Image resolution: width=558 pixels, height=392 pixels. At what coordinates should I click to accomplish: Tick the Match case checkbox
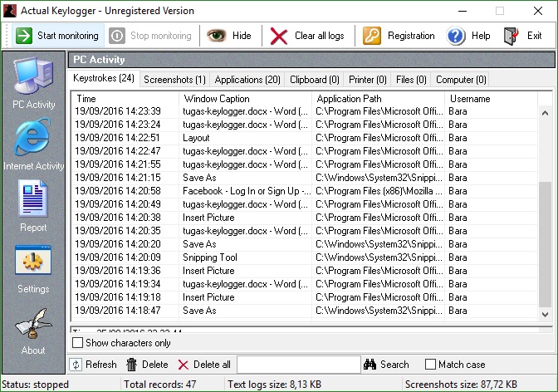430,365
